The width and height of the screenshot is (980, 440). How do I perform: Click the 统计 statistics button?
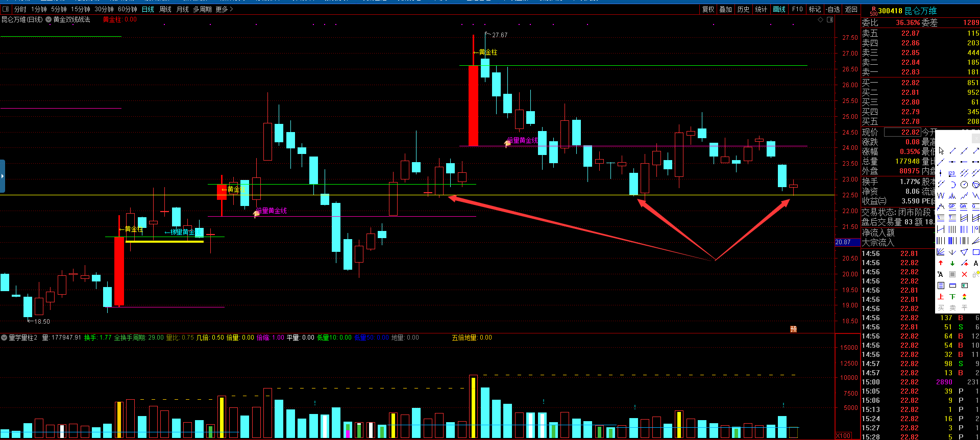[761, 9]
